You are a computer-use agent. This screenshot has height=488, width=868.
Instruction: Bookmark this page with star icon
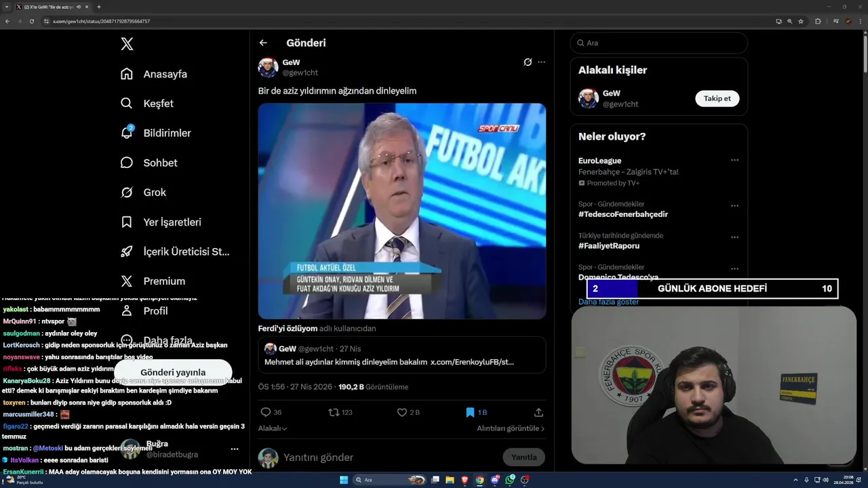[x=801, y=21]
